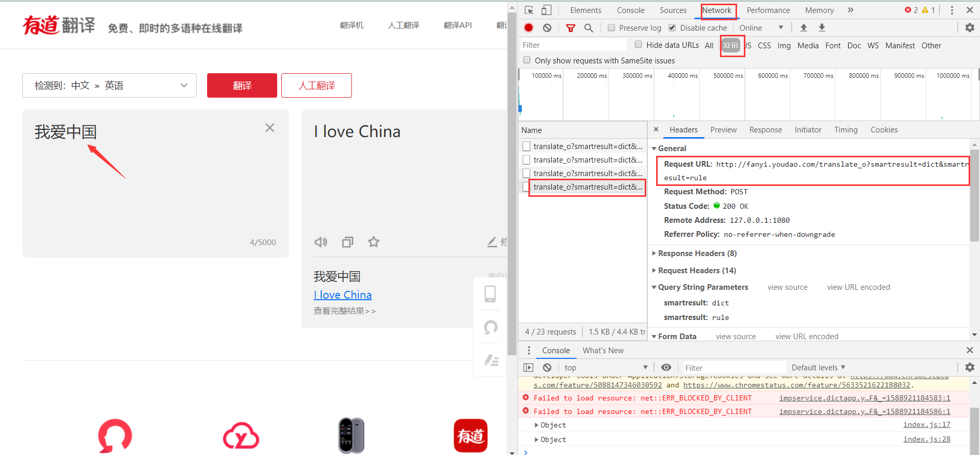Play translation audio speaker icon
980x455 pixels.
click(x=321, y=242)
